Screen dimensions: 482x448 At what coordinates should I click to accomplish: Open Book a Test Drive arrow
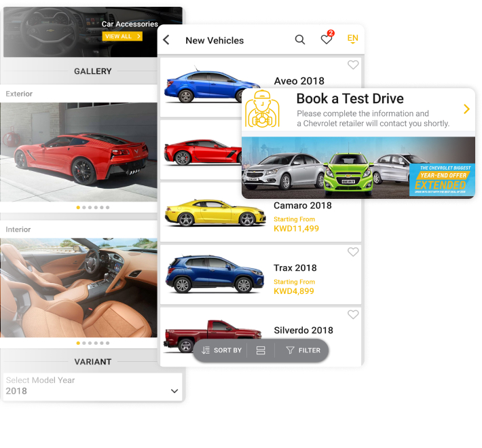(466, 109)
